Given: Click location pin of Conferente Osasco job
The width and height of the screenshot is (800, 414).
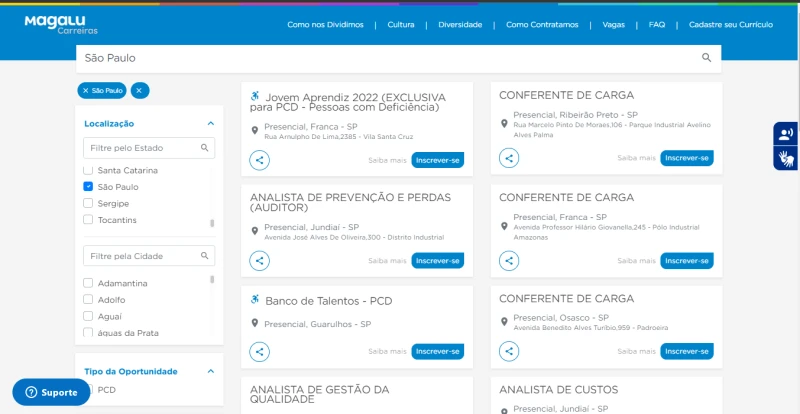Looking at the screenshot, I should 504,322.
